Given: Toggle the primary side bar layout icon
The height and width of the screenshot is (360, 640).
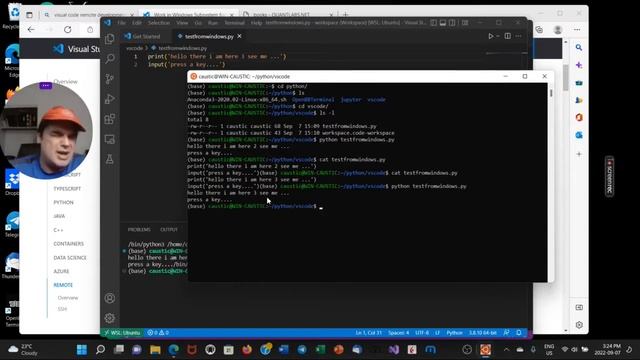Looking at the screenshot, I should point(433,23).
